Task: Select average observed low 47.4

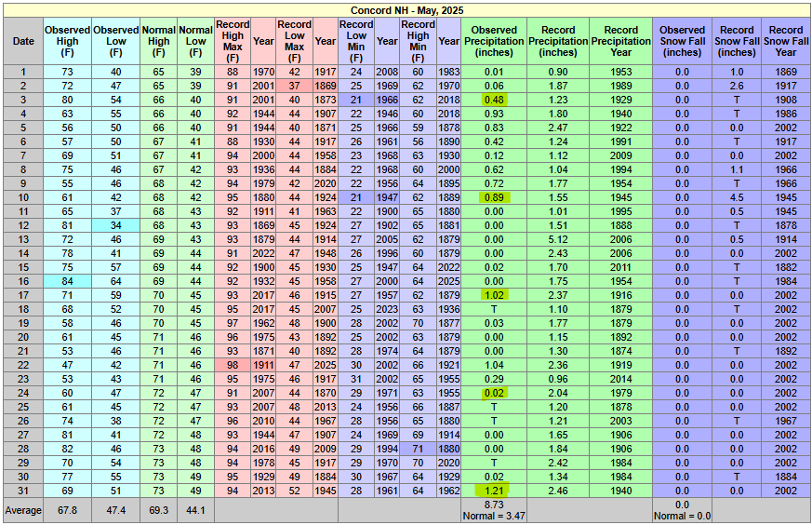Action: tap(116, 510)
